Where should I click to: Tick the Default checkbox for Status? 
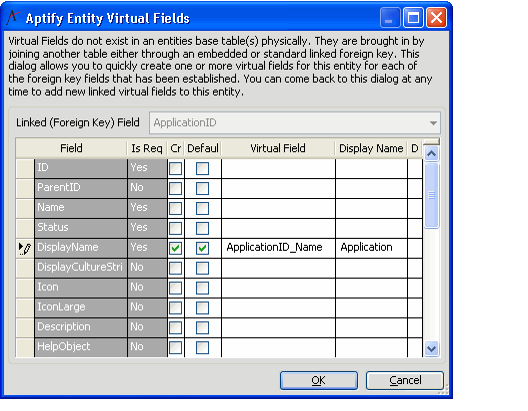pos(202,228)
